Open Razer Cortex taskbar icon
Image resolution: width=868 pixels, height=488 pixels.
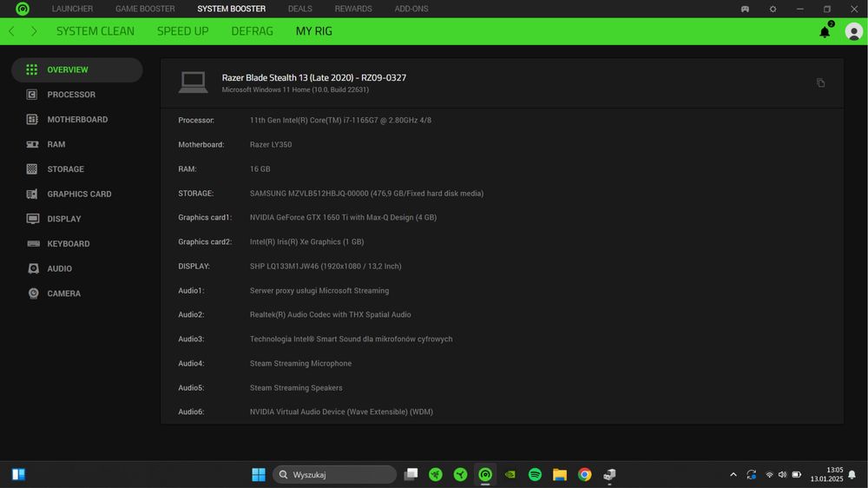pyautogui.click(x=485, y=475)
